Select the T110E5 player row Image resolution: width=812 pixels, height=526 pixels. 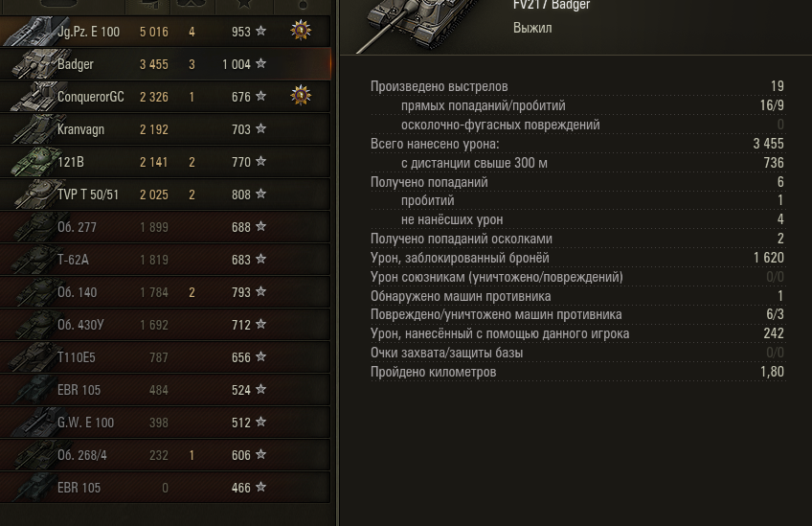pos(166,357)
